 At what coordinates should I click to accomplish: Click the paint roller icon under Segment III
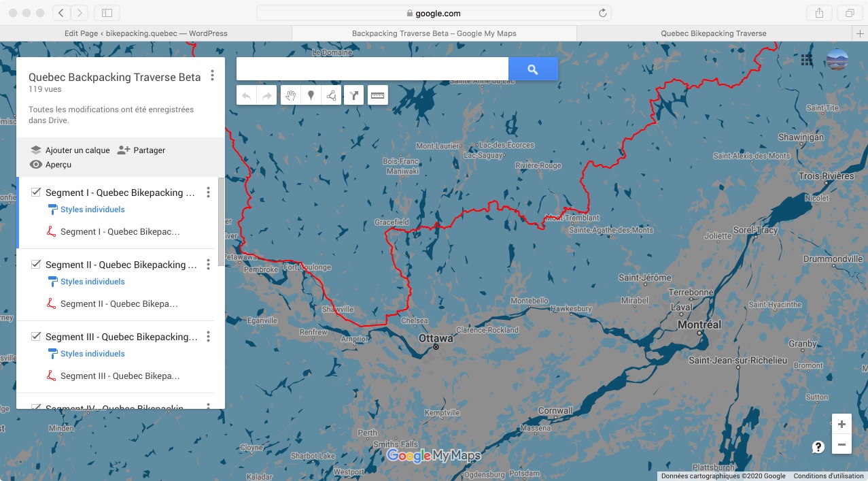click(52, 354)
